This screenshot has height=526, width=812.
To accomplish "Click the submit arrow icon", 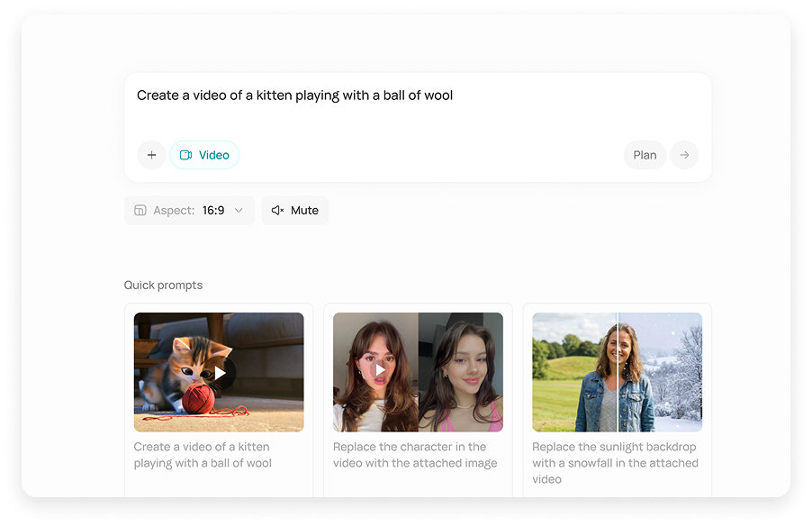I will (x=684, y=155).
